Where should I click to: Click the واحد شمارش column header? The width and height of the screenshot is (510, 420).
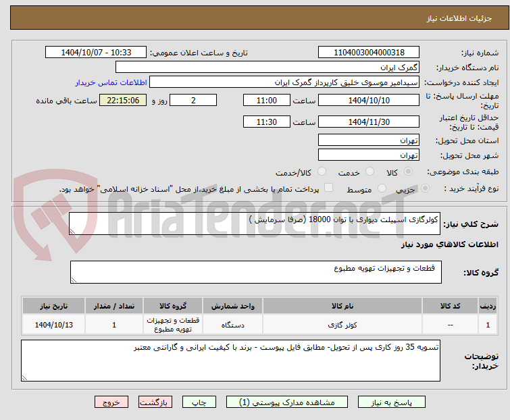pyautogui.click(x=232, y=306)
